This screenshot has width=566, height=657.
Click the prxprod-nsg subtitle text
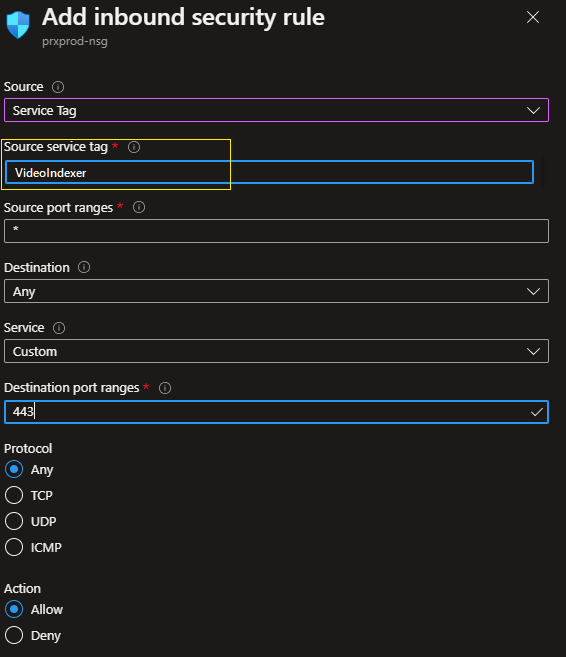[75, 41]
